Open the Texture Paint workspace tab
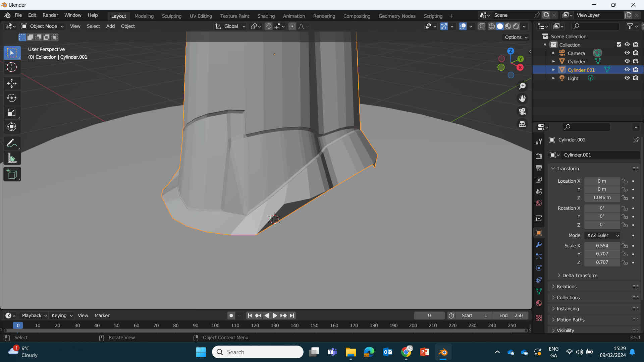644x362 pixels. tap(235, 16)
